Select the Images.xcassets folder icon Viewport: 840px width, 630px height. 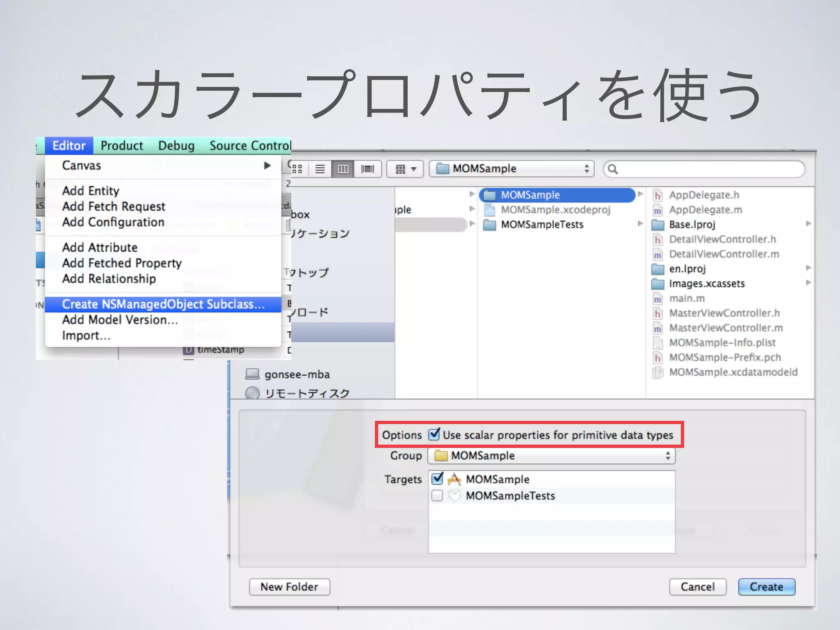pos(658,284)
